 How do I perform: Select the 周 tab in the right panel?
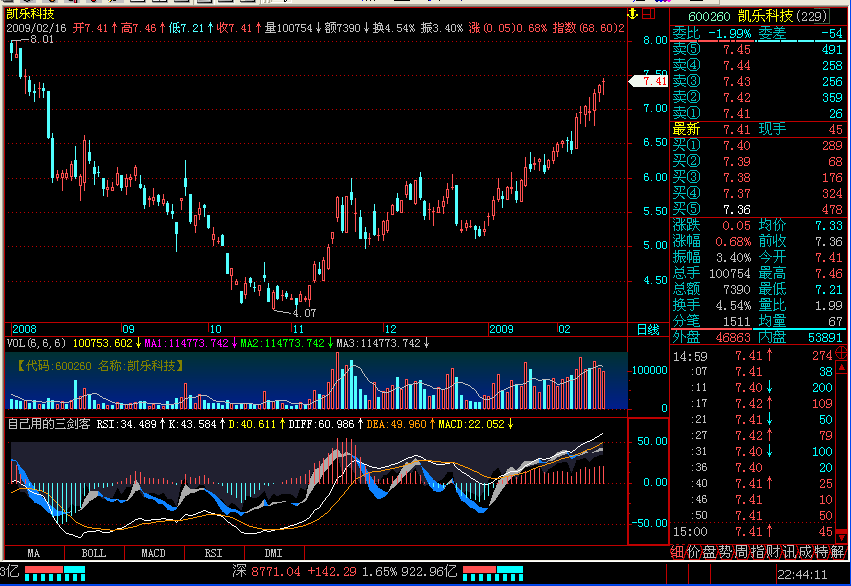741,552
